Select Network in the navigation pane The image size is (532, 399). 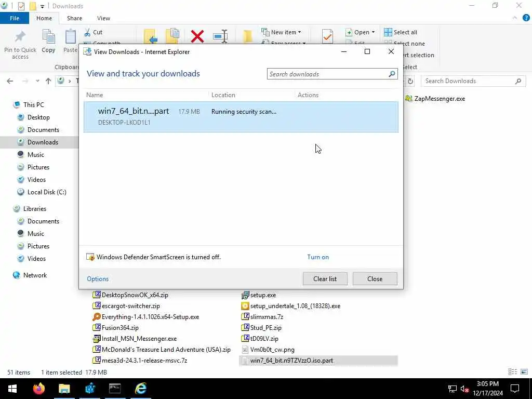coord(35,275)
